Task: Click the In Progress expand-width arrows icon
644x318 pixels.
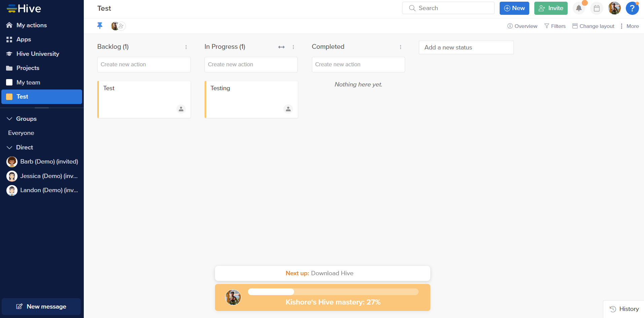Action: point(282,47)
